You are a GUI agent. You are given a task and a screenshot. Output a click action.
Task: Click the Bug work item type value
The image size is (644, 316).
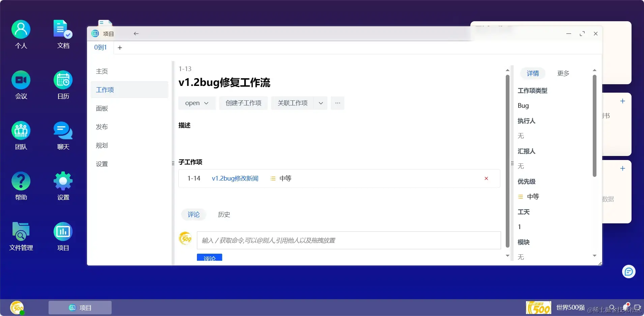coord(523,106)
